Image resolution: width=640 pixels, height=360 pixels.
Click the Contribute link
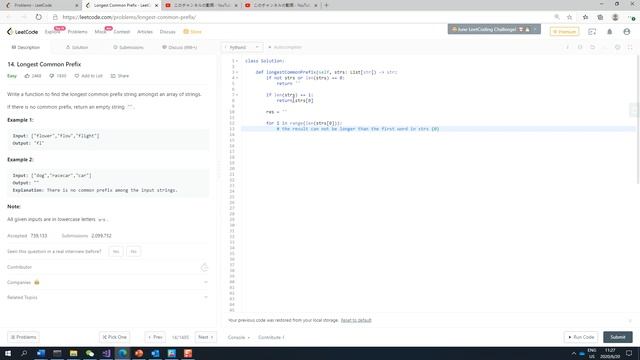271,338
